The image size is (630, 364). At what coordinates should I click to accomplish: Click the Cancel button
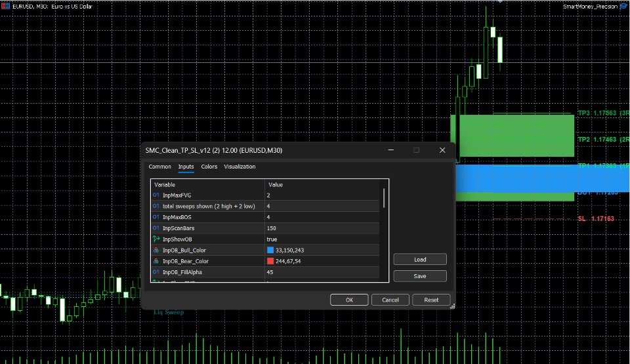tap(390, 300)
